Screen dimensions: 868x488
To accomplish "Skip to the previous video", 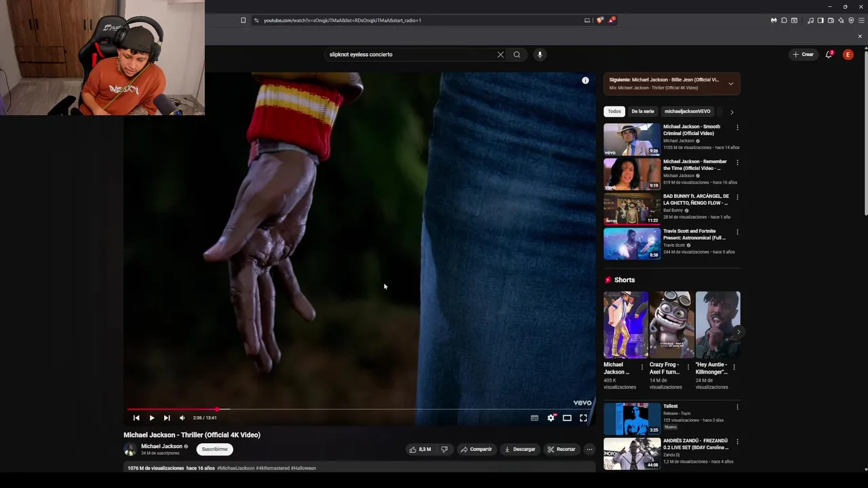I will pos(136,418).
